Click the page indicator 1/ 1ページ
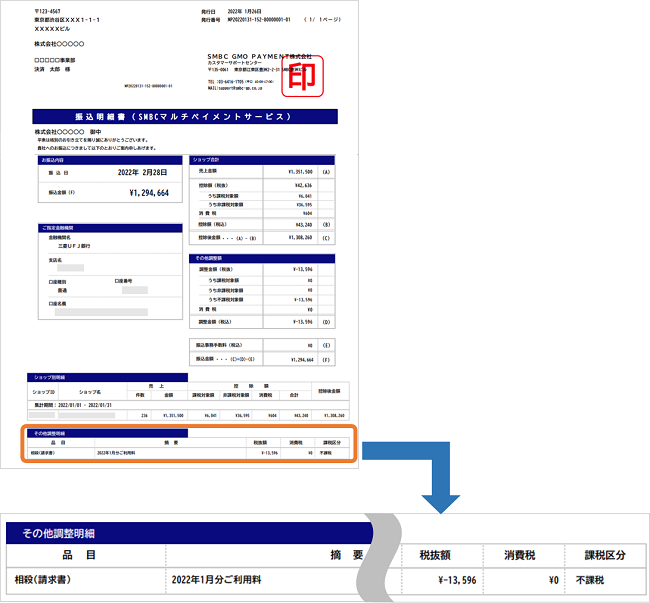The image size is (650, 603). [322, 19]
